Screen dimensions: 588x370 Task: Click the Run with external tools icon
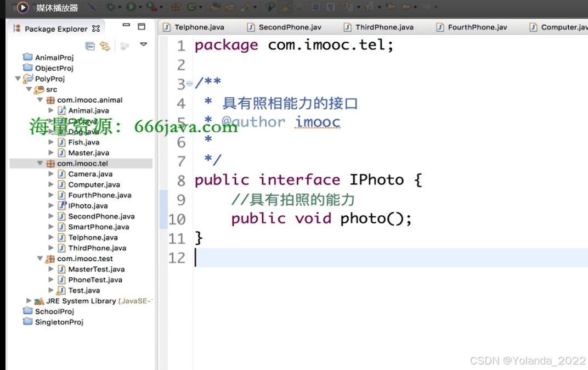151,7
